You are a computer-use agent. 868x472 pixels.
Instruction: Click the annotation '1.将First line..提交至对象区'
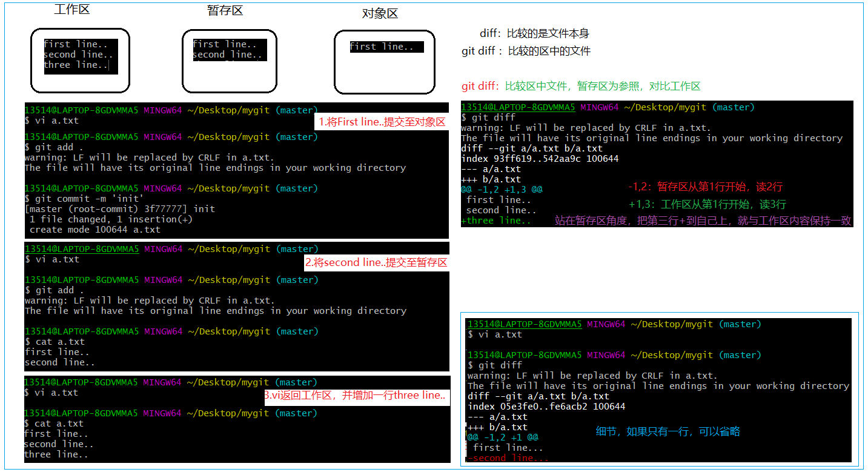click(x=382, y=122)
